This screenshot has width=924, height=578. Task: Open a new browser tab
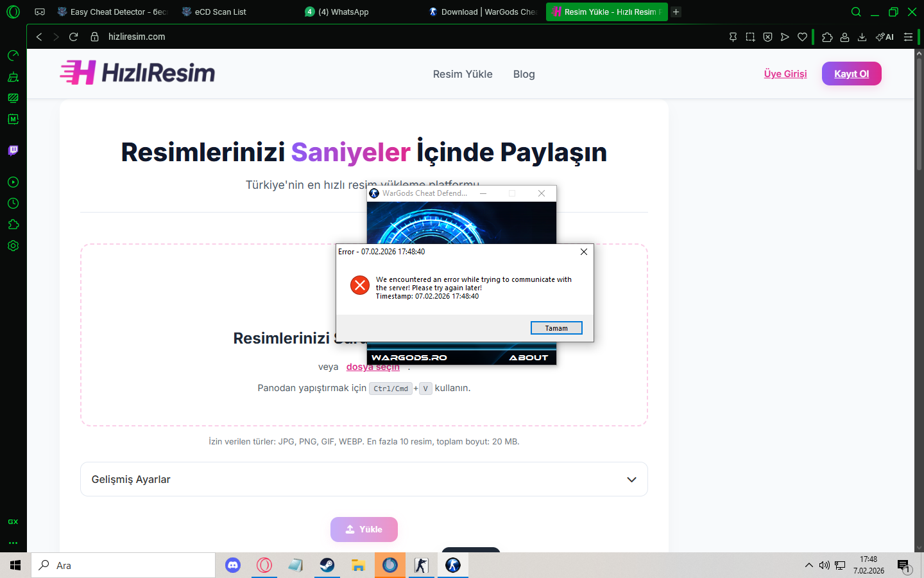(676, 12)
